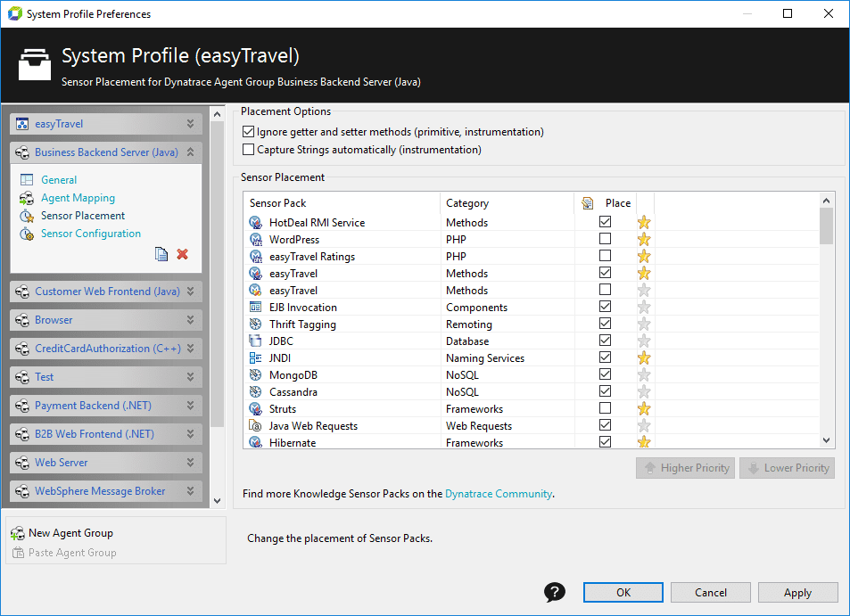Open the Dynatrace Community link
The image size is (850, 616).
pos(499,494)
